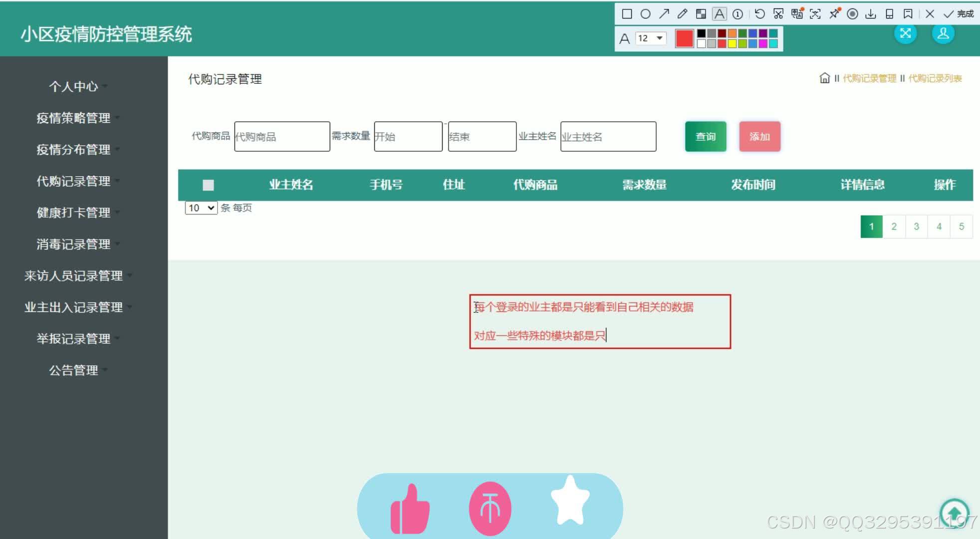This screenshot has height=539, width=980.
Task: Click the 发布时间 column header
Action: 753,185
